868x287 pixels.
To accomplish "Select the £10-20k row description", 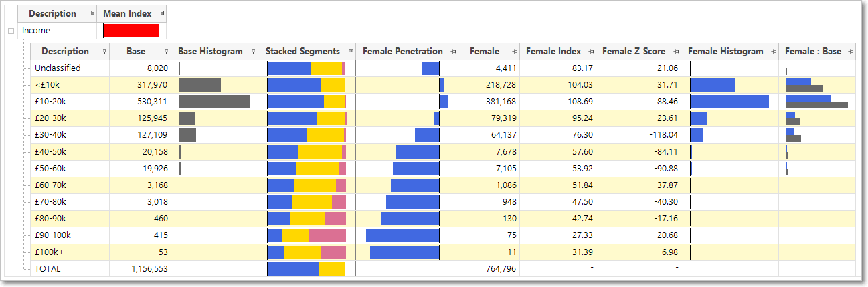I will coord(50,102).
